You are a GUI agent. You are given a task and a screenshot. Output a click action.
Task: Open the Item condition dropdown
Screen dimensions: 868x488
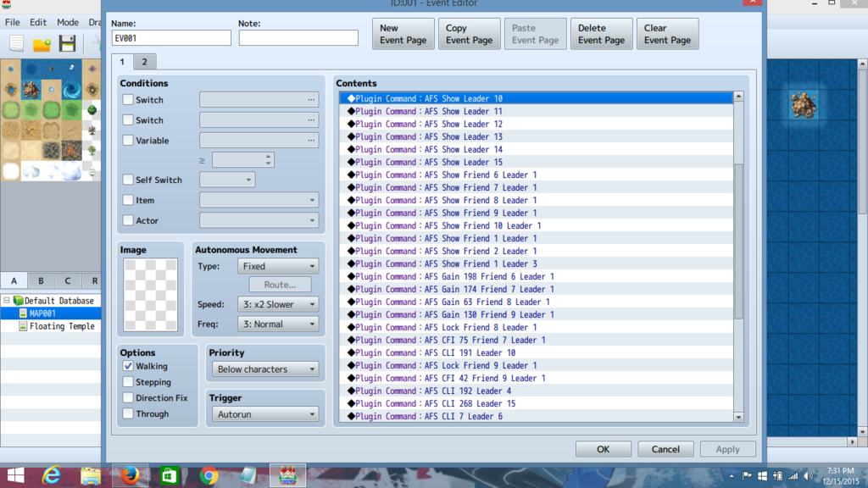pos(259,200)
